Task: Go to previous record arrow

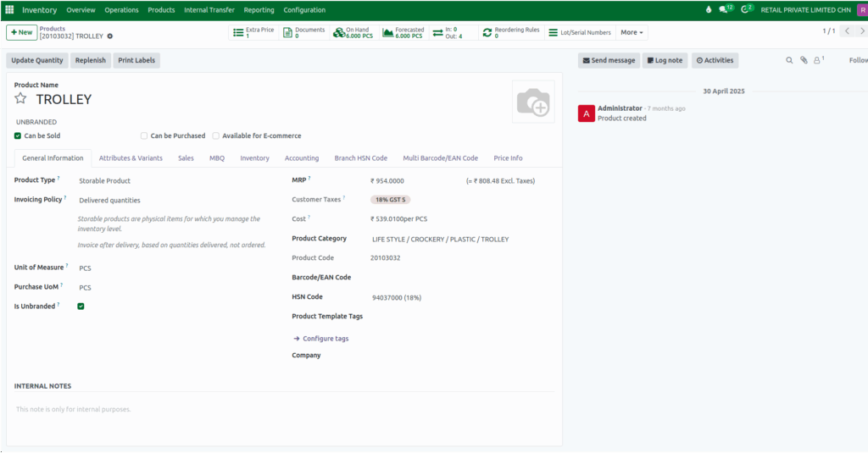Action: tap(847, 31)
